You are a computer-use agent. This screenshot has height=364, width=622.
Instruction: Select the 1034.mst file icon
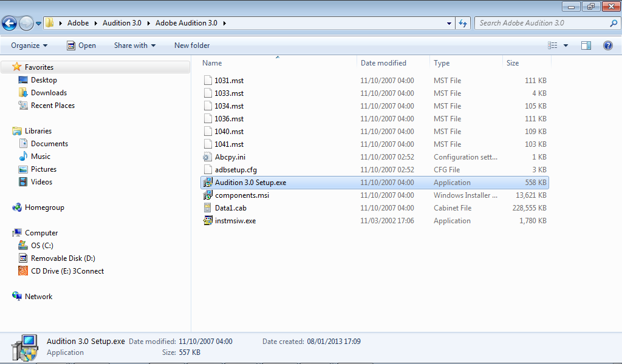(x=208, y=106)
